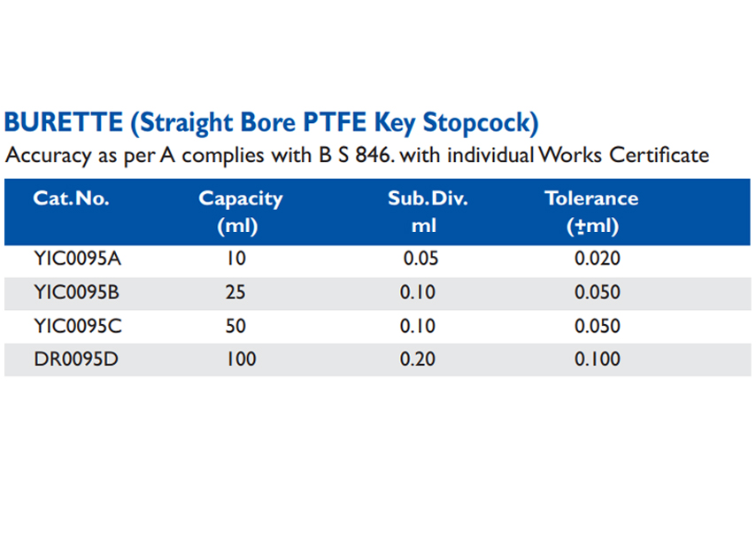This screenshot has width=756, height=549.
Task: Click the 0.100 tolerance value
Action: coord(598,360)
